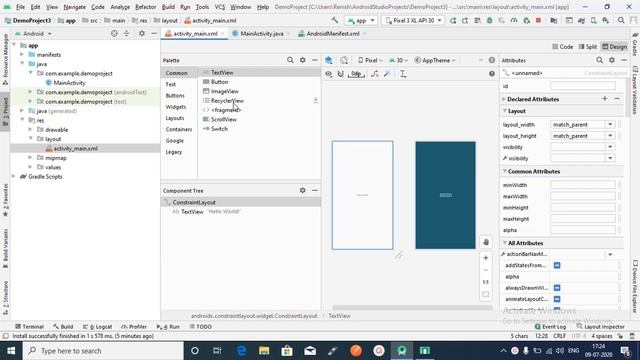640x360 pixels.
Task: Toggle the view options eye icon
Action: (x=329, y=74)
